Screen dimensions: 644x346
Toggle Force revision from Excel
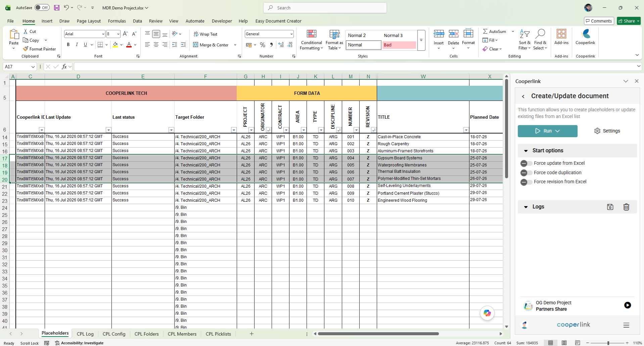526,182
